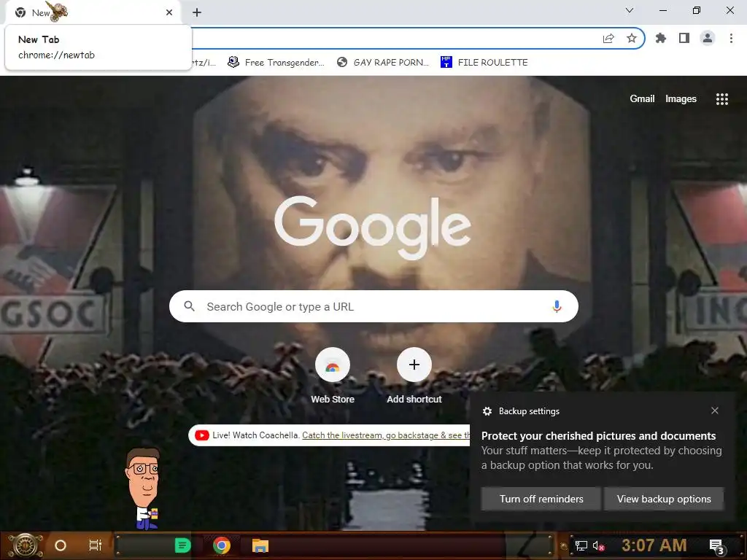
Task: Click the Backup settings gear icon
Action: 487,411
